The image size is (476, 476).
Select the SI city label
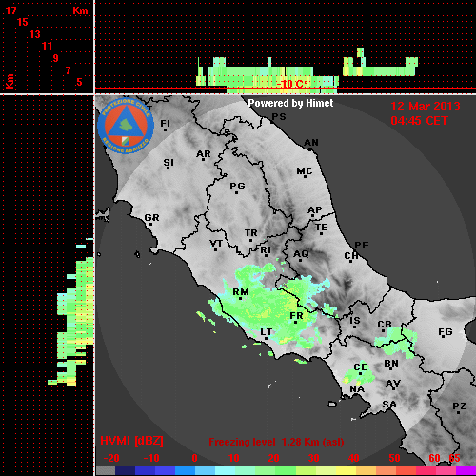(169, 163)
